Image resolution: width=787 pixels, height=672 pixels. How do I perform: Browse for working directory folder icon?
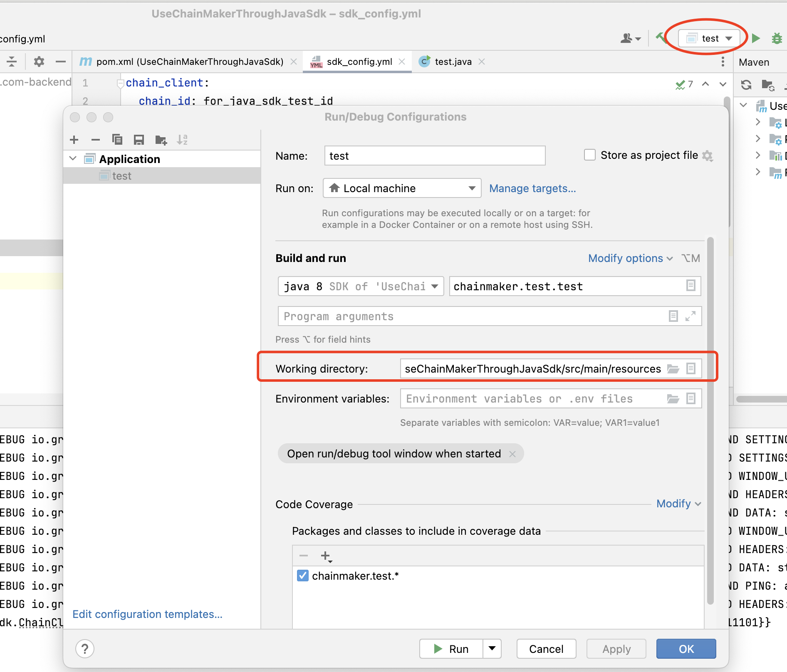(x=673, y=369)
